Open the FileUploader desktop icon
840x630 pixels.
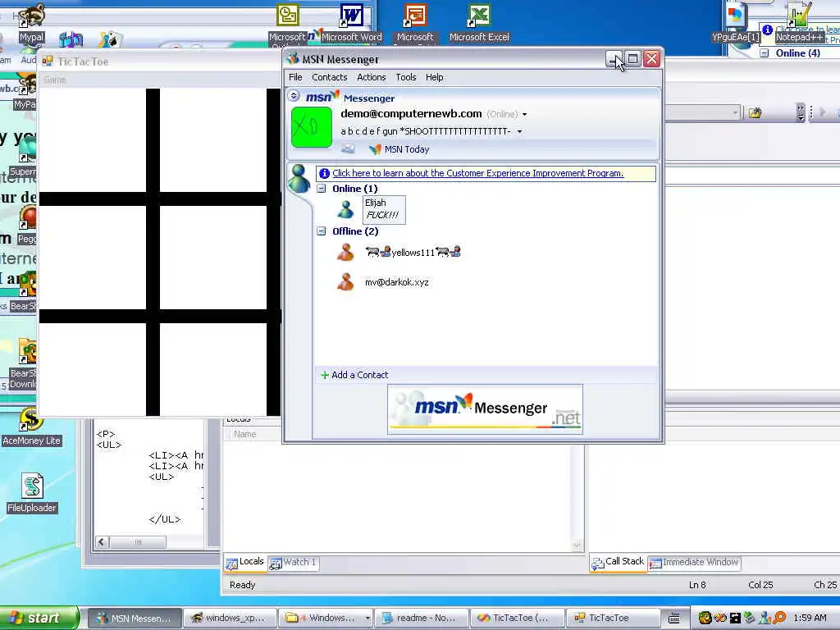31,493
